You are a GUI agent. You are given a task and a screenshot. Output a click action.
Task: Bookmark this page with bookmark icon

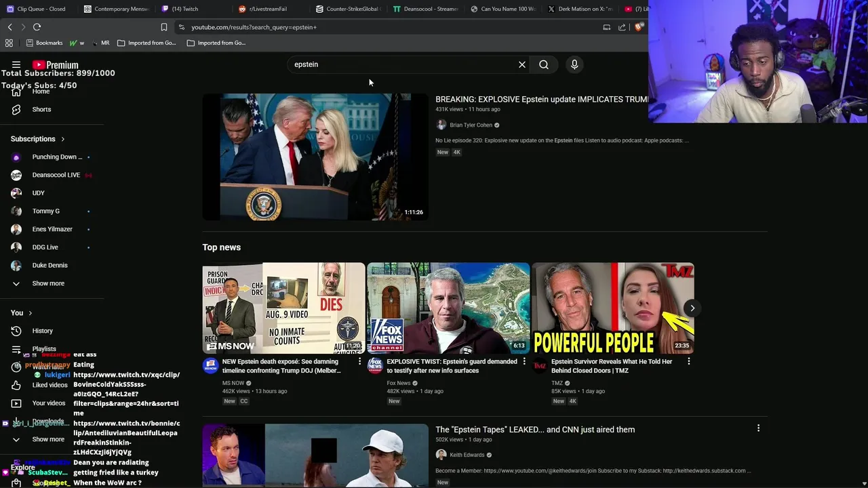[x=163, y=27]
